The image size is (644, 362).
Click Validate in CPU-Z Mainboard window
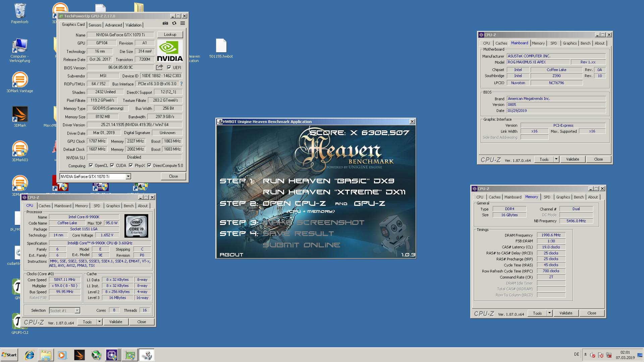(x=573, y=159)
